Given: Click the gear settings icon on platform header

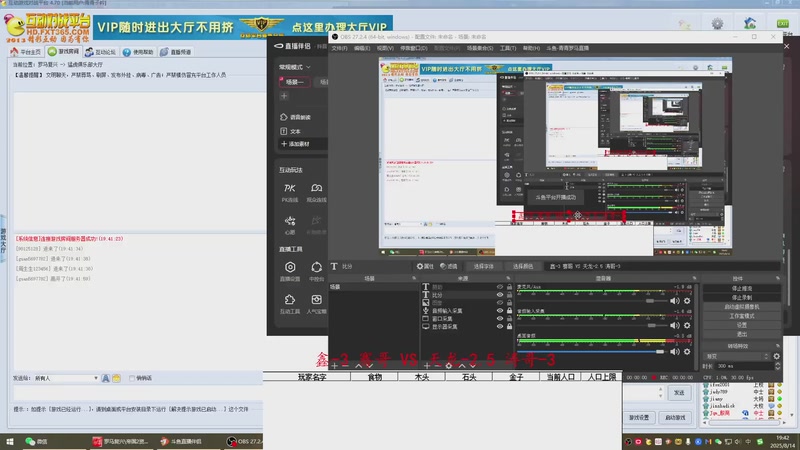Looking at the screenshot, I should (717, 23).
